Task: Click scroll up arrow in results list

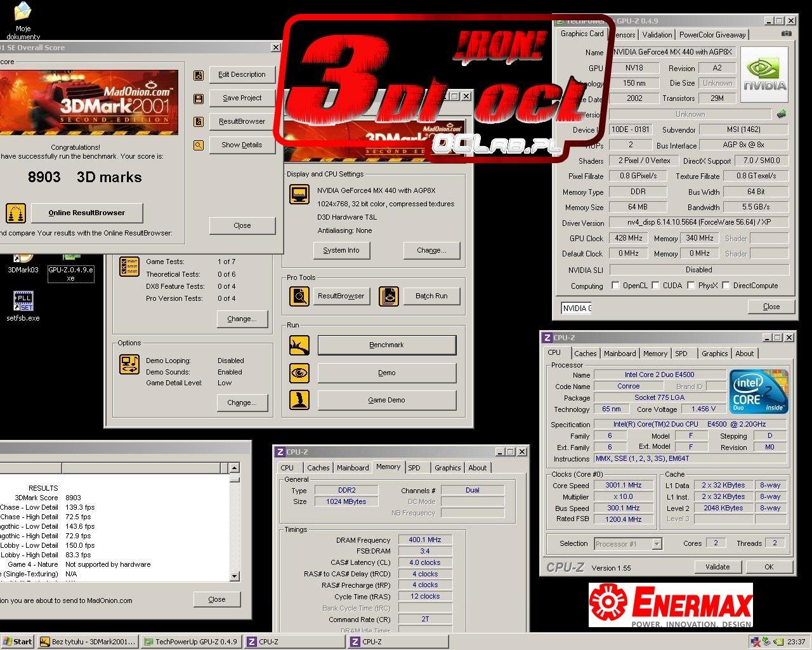Action: pos(234,468)
